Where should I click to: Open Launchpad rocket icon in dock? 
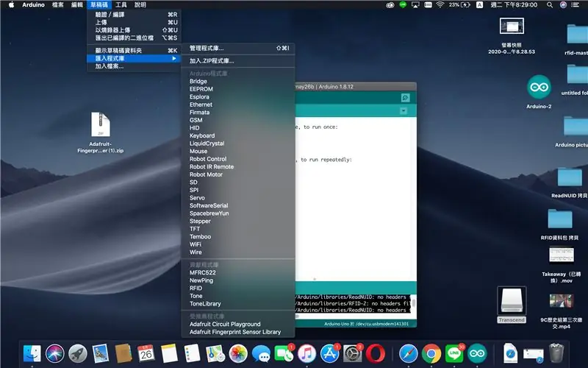pyautogui.click(x=78, y=354)
